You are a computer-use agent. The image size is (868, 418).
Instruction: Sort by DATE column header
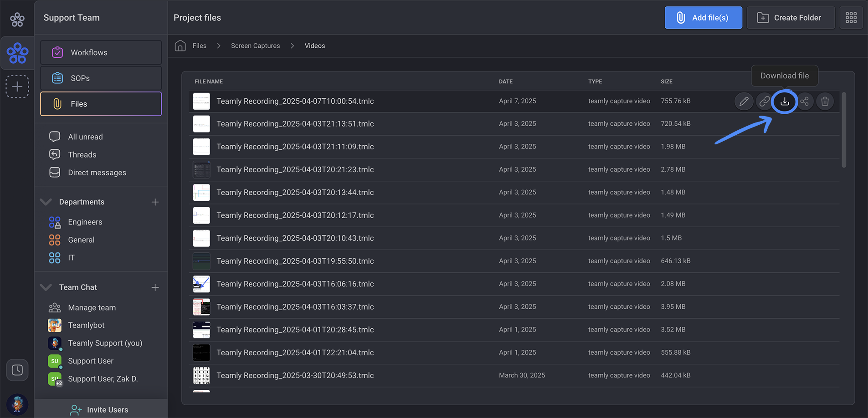point(506,82)
